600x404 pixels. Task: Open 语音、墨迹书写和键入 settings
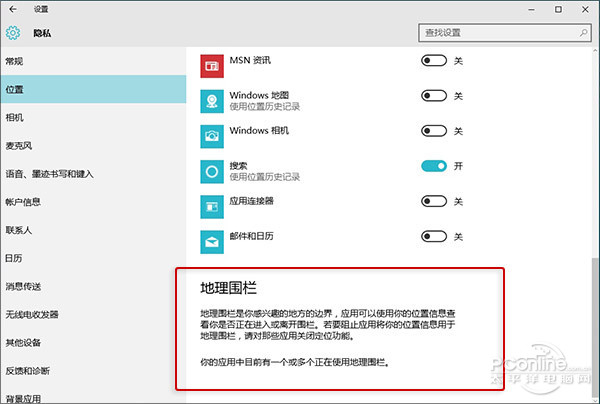tap(93, 174)
